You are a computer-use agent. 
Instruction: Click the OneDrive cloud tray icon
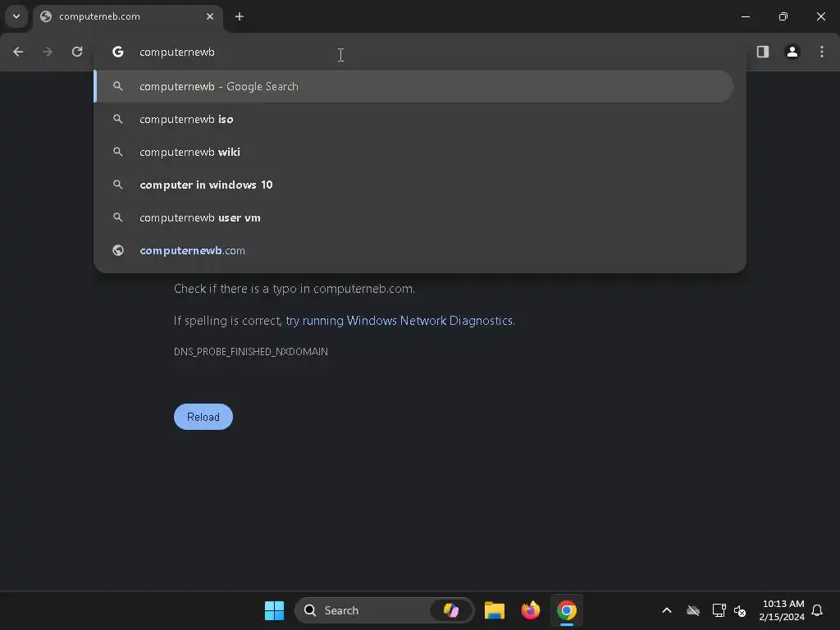coord(692,610)
